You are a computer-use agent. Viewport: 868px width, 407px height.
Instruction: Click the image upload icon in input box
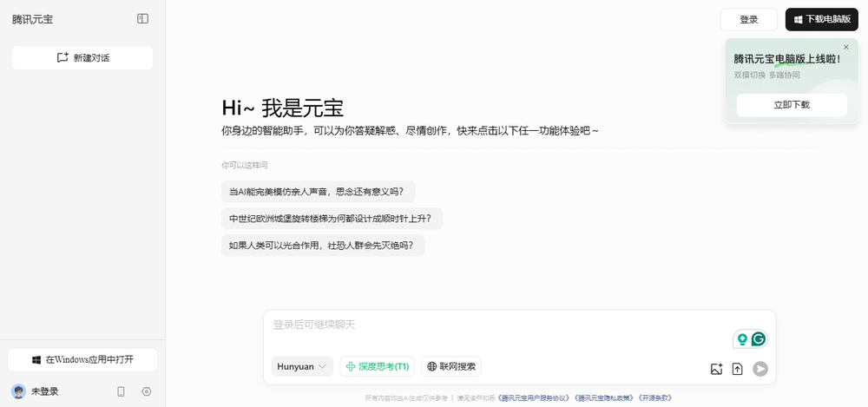pyautogui.click(x=716, y=369)
